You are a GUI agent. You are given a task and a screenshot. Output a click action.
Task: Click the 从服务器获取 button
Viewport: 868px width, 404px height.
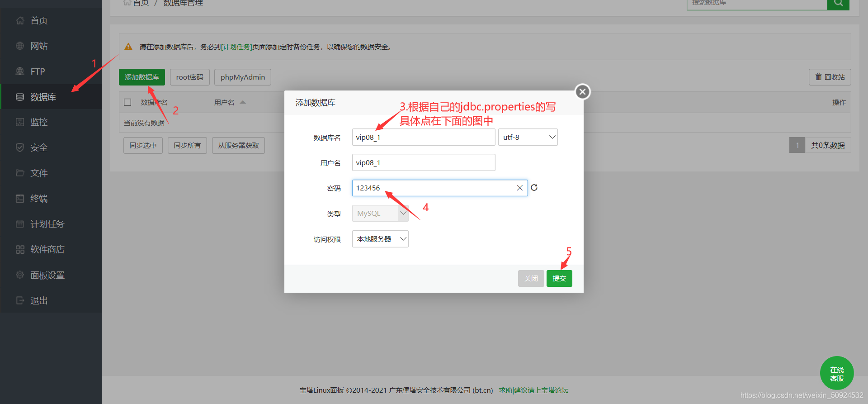(238, 145)
